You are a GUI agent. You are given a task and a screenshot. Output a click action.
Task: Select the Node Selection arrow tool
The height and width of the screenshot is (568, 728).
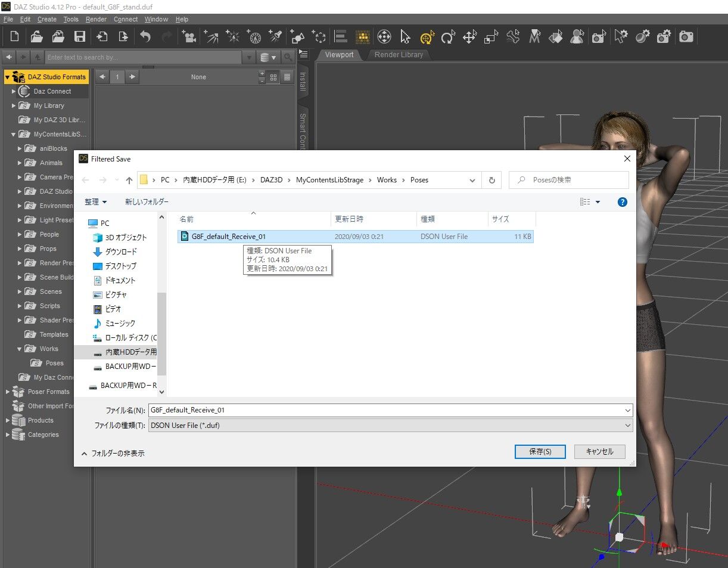pyautogui.click(x=405, y=37)
